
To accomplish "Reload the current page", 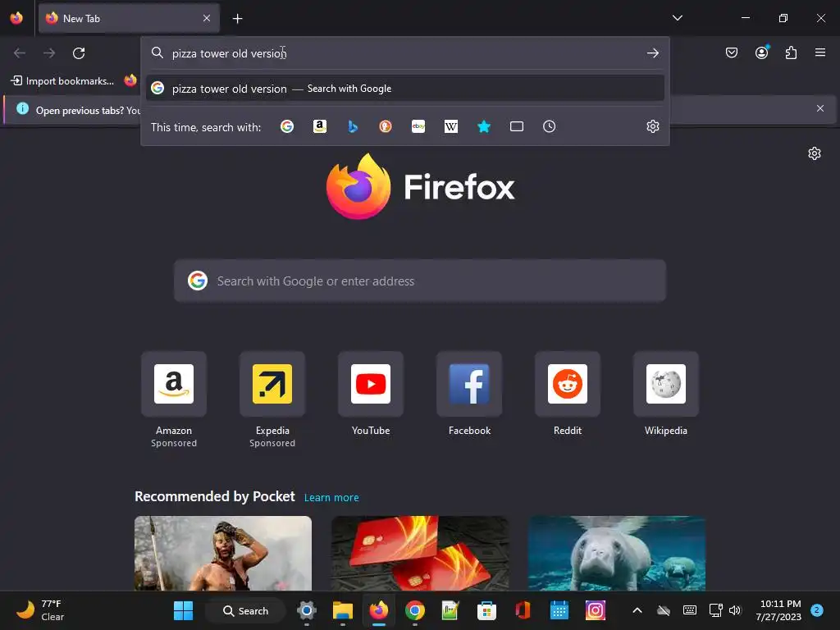I will (x=79, y=53).
